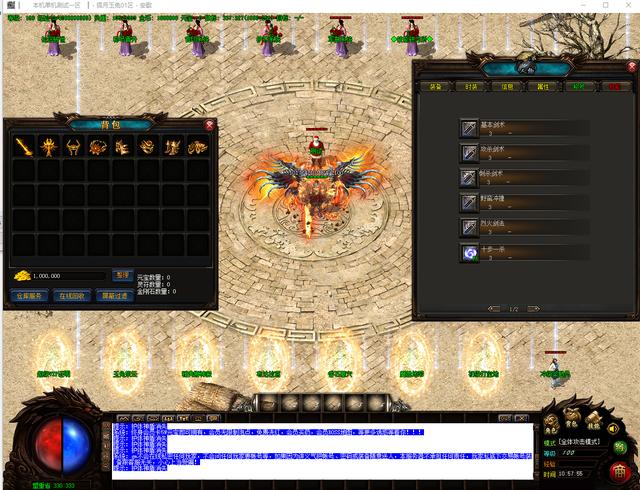Click the center Santa-costumed character
This screenshot has width=640, height=490.
pyautogui.click(x=316, y=149)
